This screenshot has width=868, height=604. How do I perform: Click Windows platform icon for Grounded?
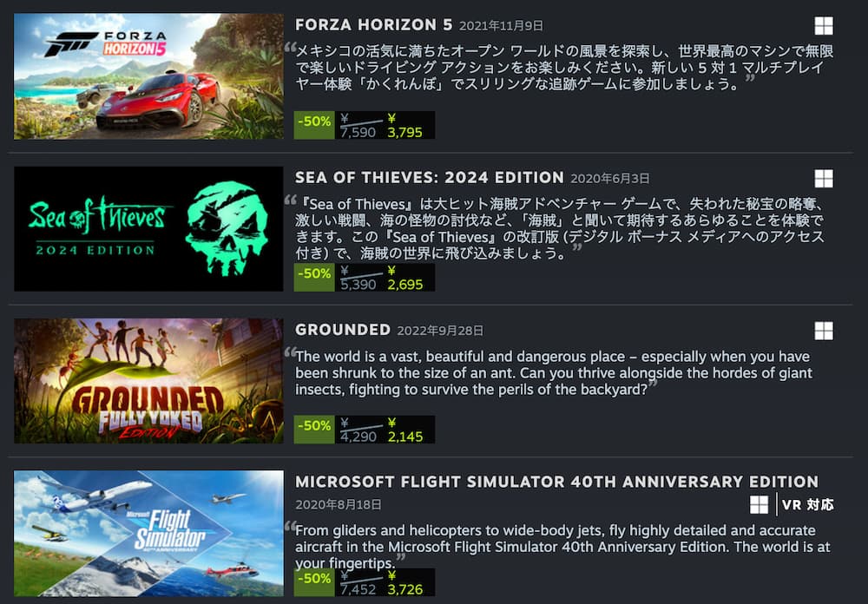pos(824,331)
